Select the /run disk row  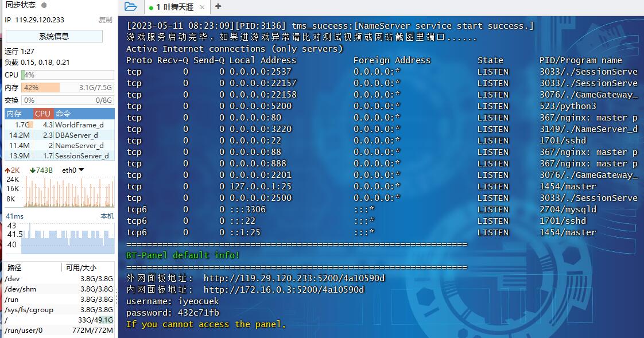pyautogui.click(x=59, y=300)
